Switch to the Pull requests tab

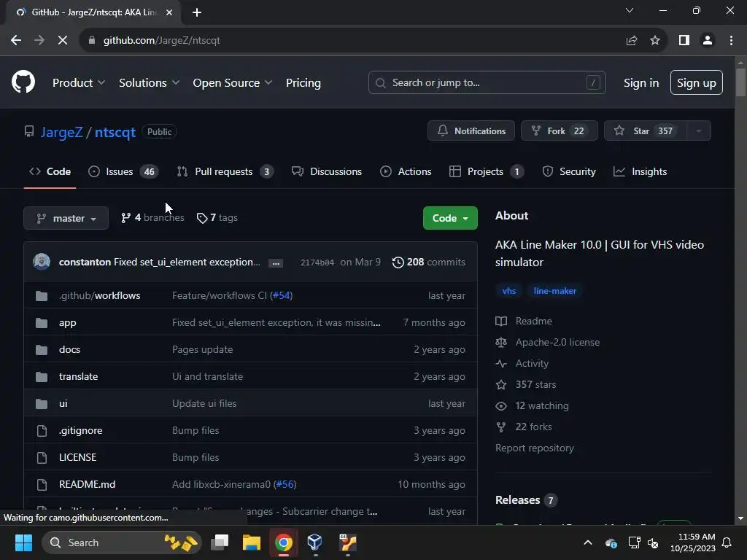225,171
